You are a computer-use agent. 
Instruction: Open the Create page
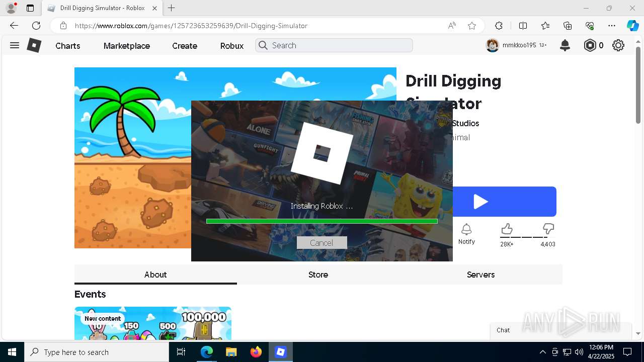tap(185, 46)
